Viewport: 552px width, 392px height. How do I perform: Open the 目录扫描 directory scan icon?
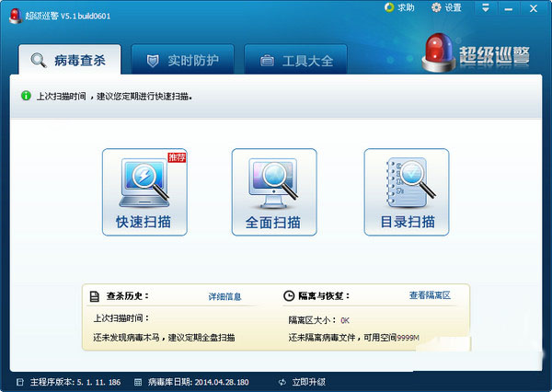coord(407,191)
